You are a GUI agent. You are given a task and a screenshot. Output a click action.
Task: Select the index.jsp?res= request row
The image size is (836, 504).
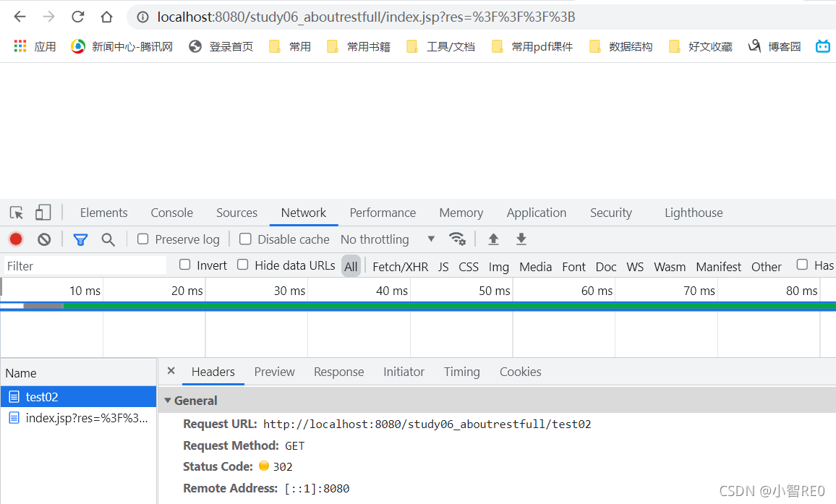click(78, 418)
